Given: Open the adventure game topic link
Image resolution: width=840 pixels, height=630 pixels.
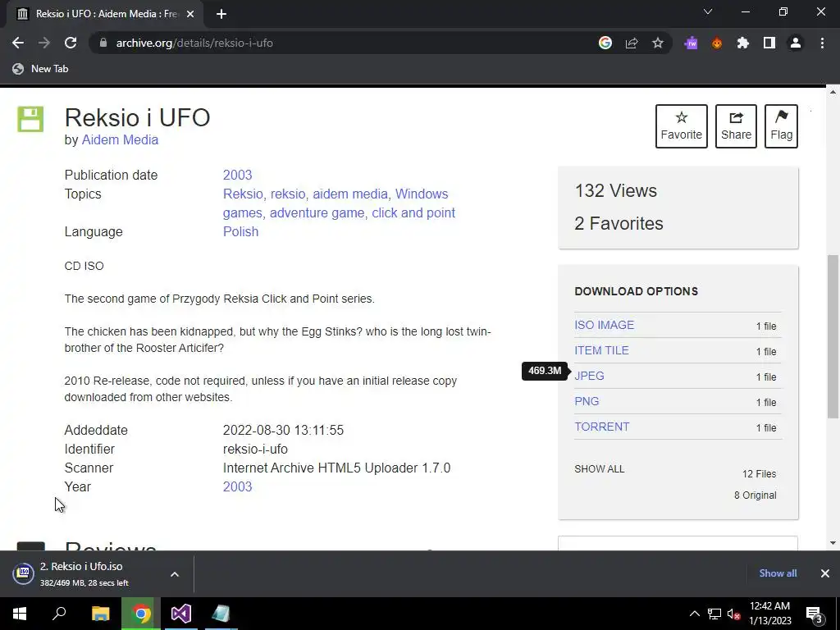Looking at the screenshot, I should (x=317, y=212).
